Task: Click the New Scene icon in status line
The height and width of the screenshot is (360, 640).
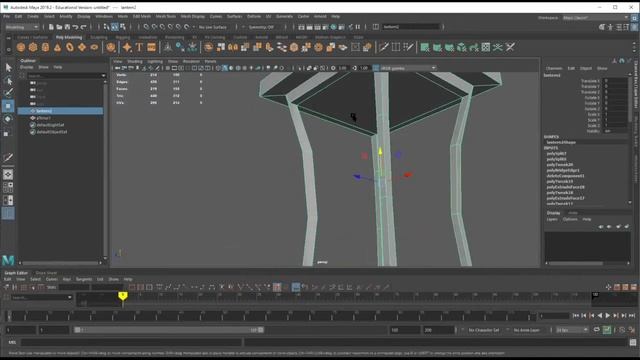Action: pyautogui.click(x=51, y=27)
